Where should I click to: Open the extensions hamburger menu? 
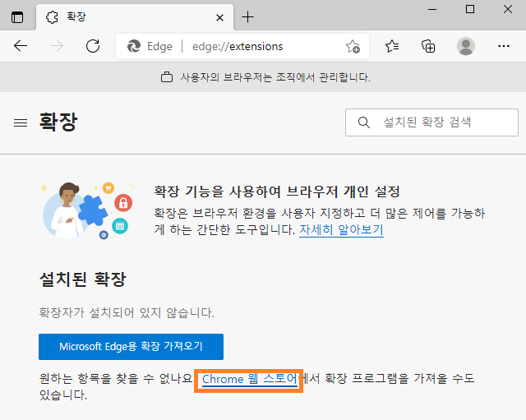(x=21, y=122)
